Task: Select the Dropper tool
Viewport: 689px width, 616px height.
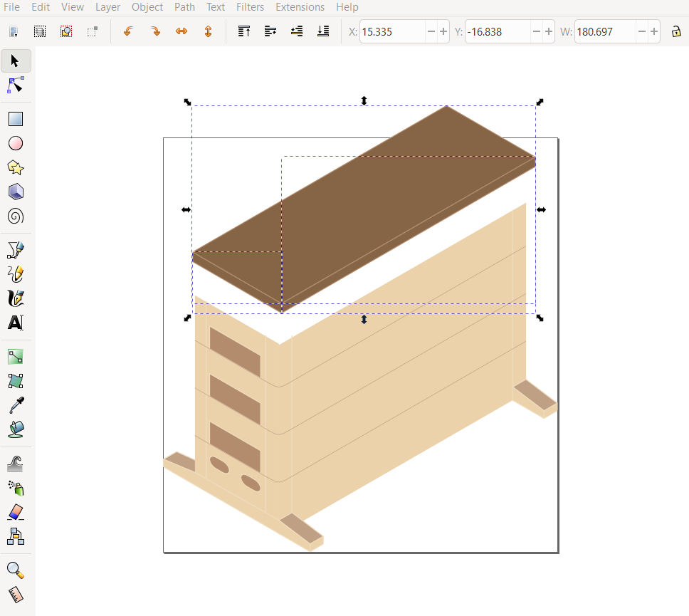Action: [x=15, y=404]
